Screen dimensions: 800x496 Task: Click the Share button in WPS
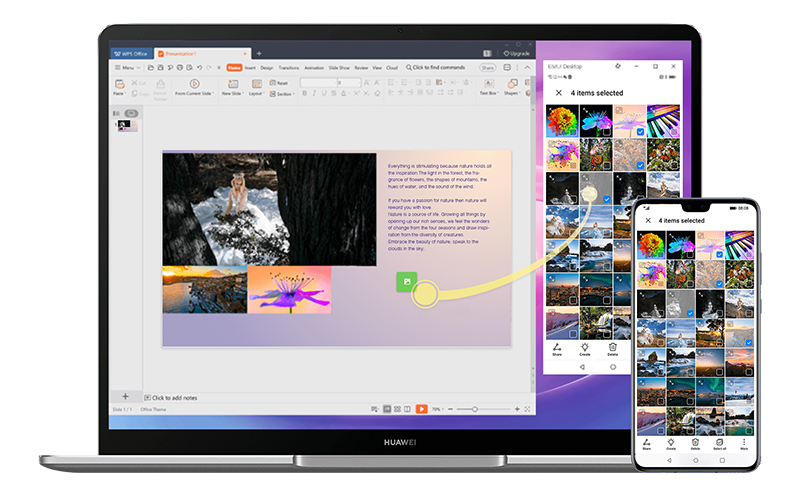[x=488, y=67]
